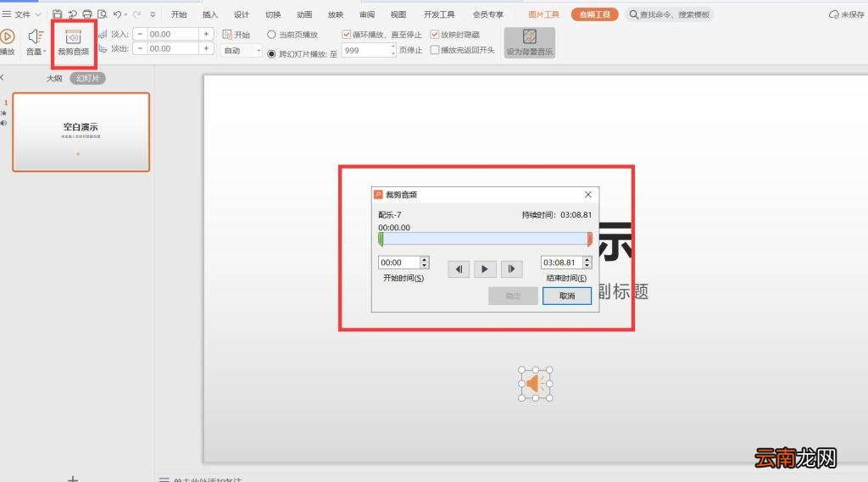Increase the 淡出 fade-out value with plus
This screenshot has width=868, height=482.
click(x=206, y=48)
